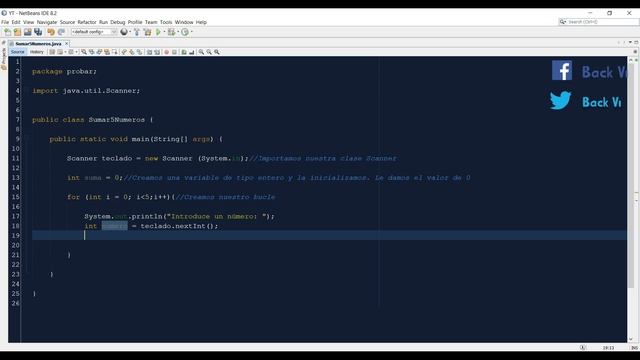640x360 pixels.
Task: Click the Profile Project clock icon
Action: [x=185, y=32]
